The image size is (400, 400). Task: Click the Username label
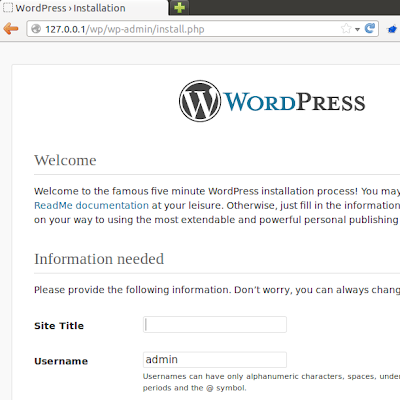[61, 361]
